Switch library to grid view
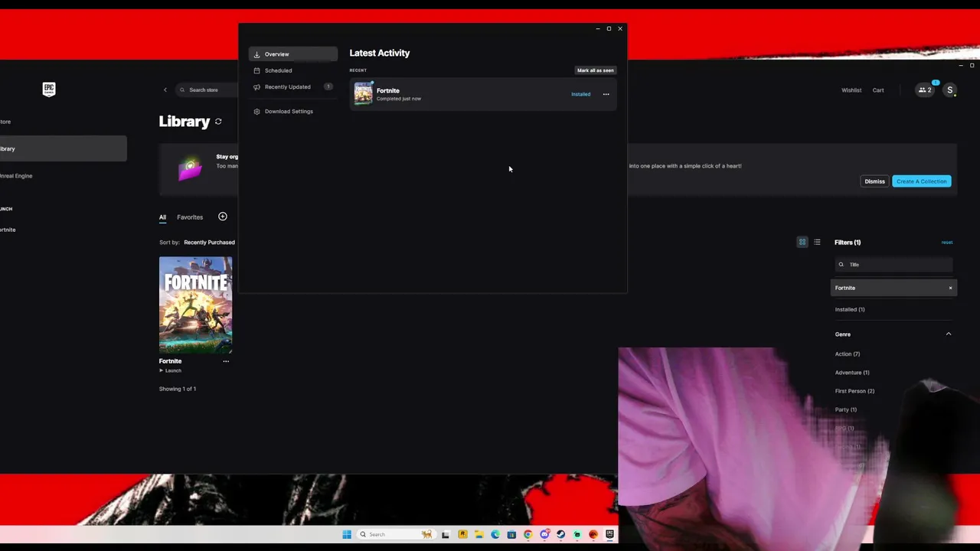980x551 pixels. (x=802, y=242)
